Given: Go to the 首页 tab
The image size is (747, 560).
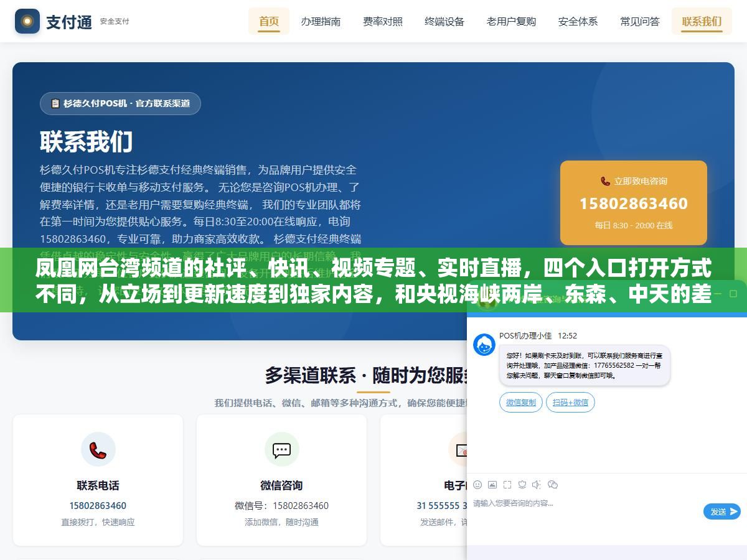Looking at the screenshot, I should tap(269, 21).
